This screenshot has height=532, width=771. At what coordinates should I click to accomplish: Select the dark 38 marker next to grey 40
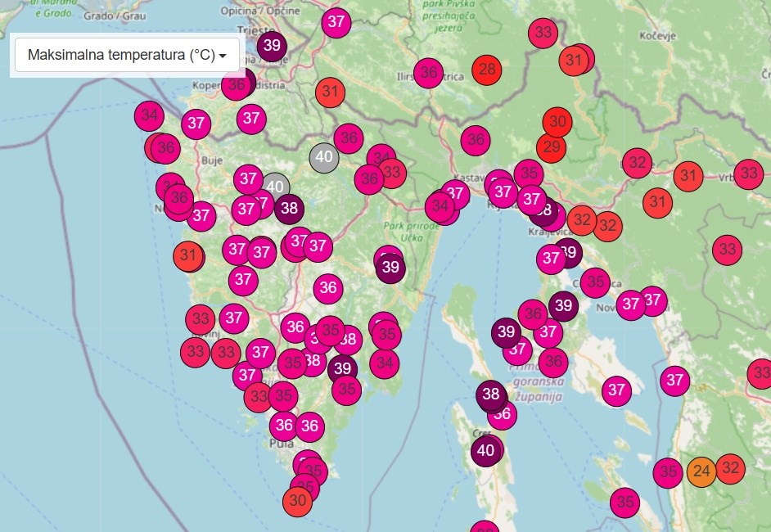pos(289,209)
